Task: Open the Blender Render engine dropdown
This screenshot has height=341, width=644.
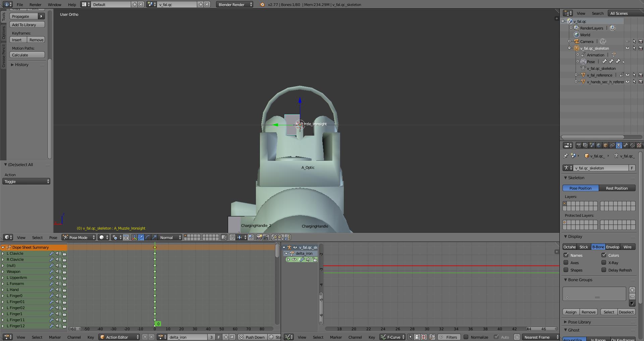Action: click(x=235, y=4)
